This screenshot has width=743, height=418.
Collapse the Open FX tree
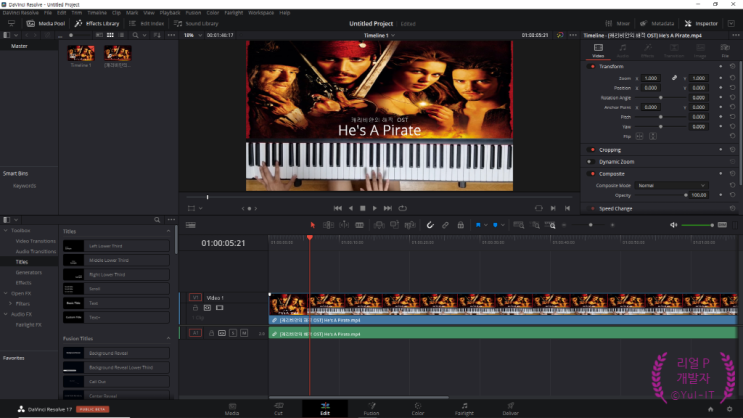click(6, 293)
